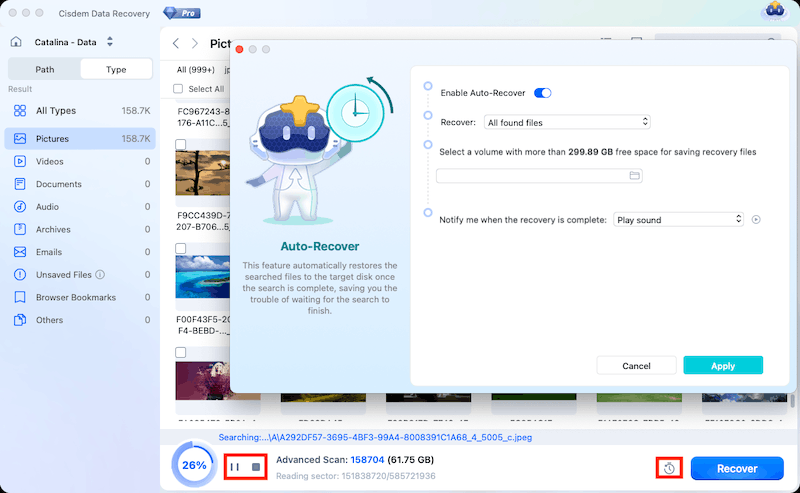Open the Archives category

[x=80, y=229]
